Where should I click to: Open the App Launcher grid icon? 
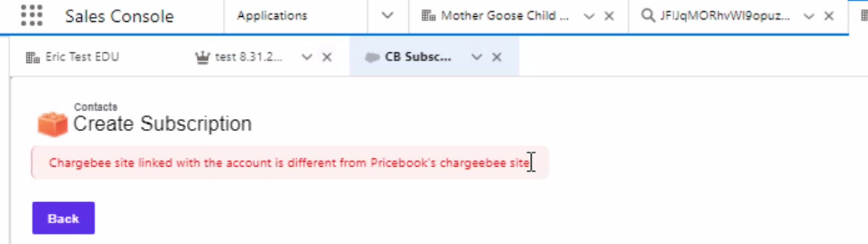32,16
